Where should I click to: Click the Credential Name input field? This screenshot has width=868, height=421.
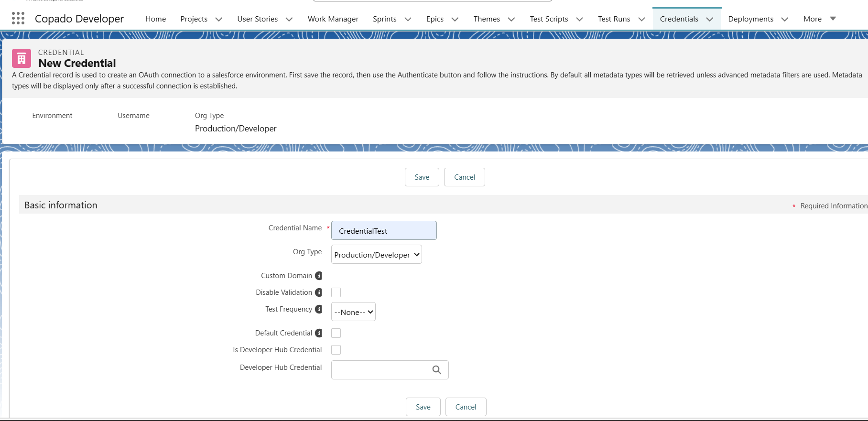tap(384, 230)
